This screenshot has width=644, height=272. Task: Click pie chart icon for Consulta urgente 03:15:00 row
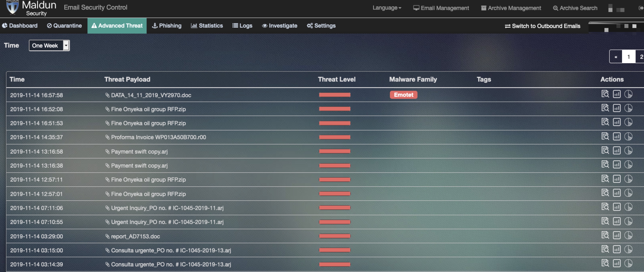coord(628,249)
